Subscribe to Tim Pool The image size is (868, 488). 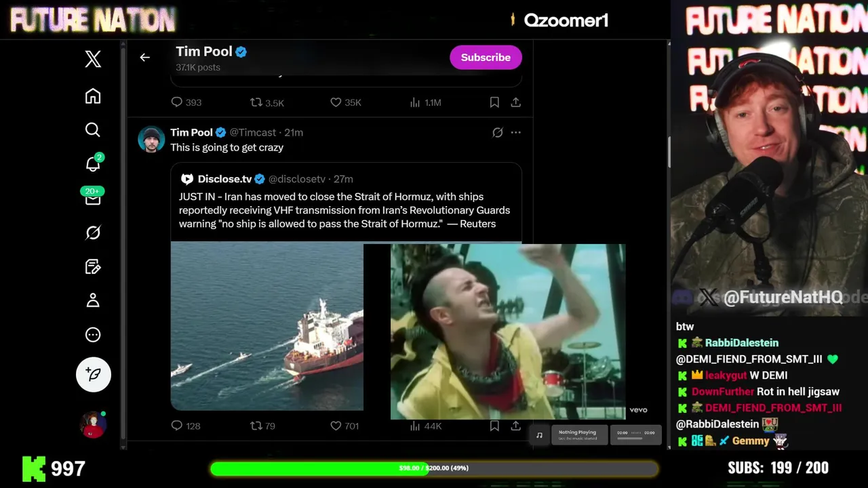pyautogui.click(x=486, y=58)
